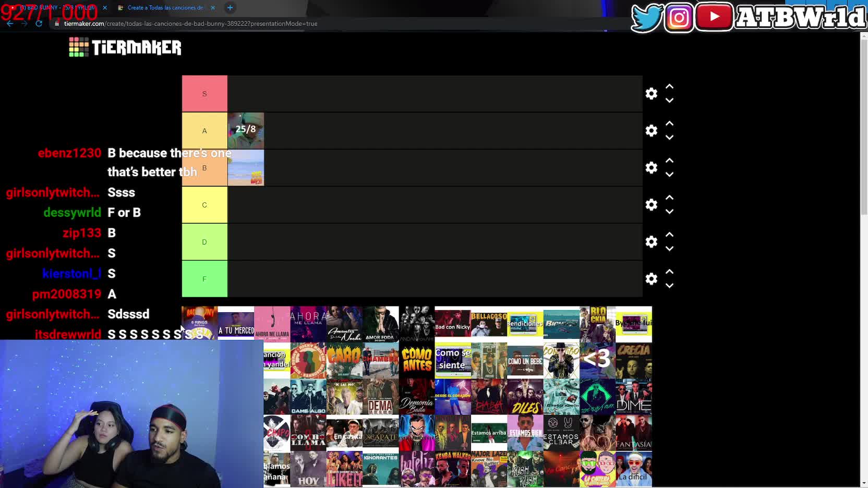Select Amantes de una Noche cover
This screenshot has height=488, width=868.
pos(344,324)
